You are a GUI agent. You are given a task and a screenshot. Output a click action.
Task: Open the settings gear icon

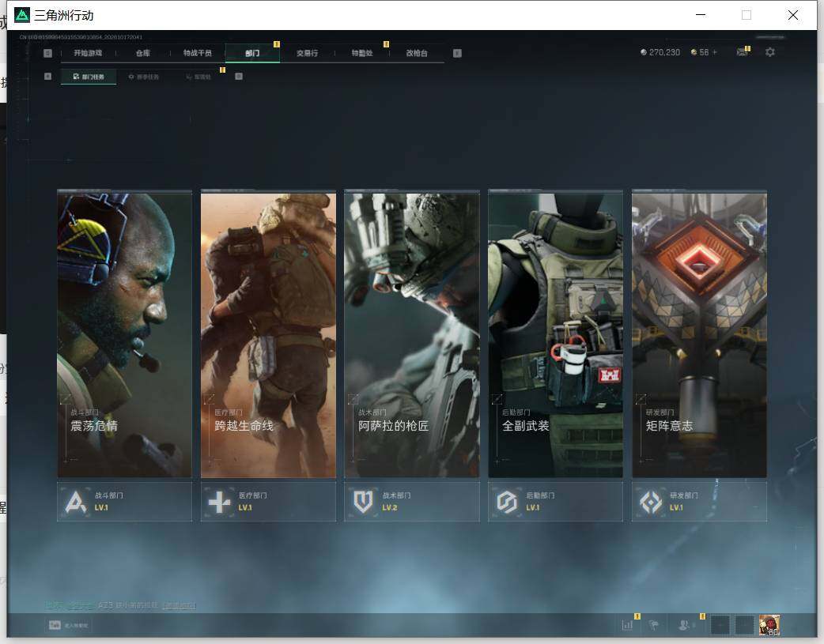tap(770, 52)
